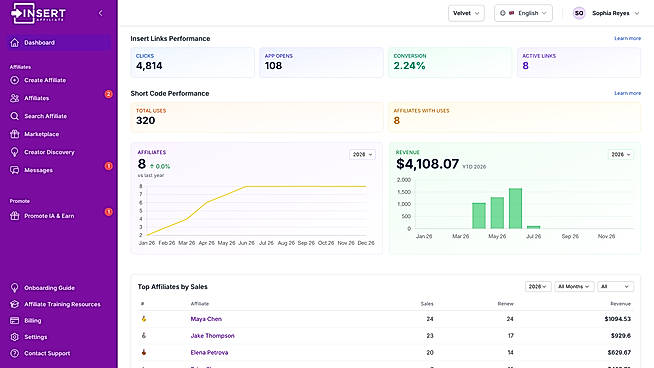The width and height of the screenshot is (654, 368).
Task: Click the Contact Support help icon
Action: pyautogui.click(x=15, y=353)
